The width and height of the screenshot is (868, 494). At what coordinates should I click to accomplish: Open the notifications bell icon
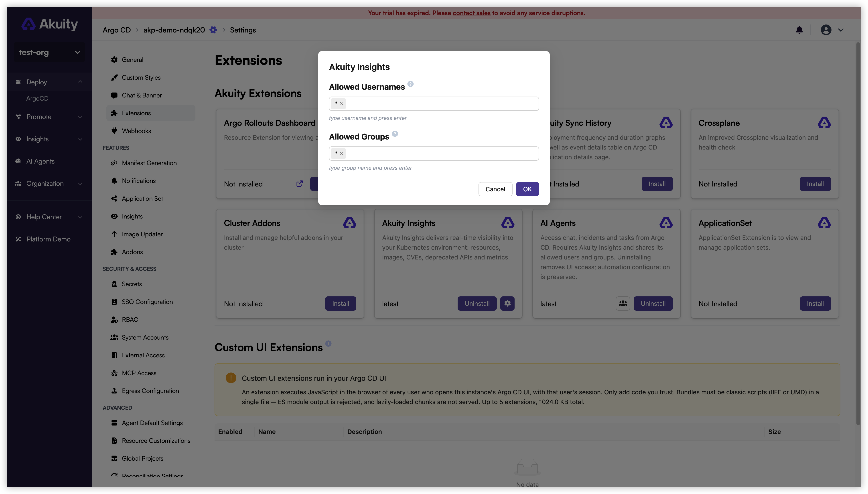click(799, 30)
